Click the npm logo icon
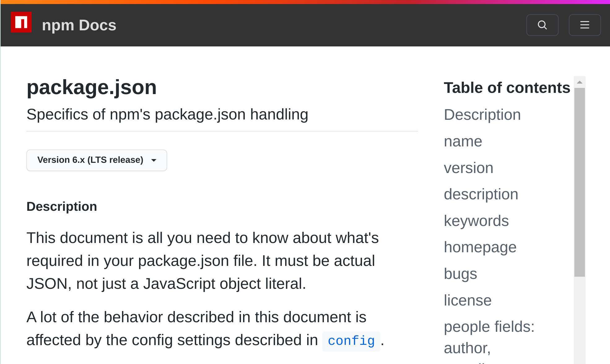 (x=21, y=22)
